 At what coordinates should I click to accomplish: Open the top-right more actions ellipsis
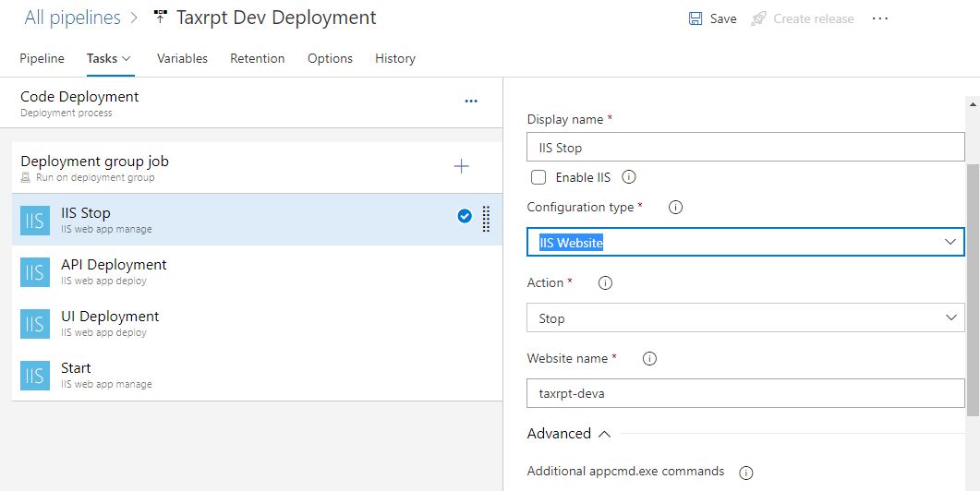click(880, 18)
